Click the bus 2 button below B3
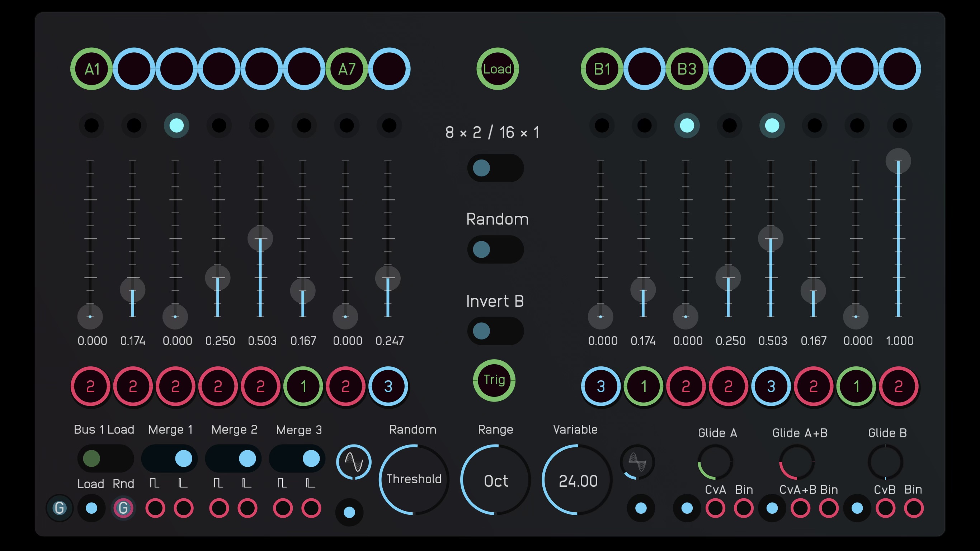 (x=686, y=386)
